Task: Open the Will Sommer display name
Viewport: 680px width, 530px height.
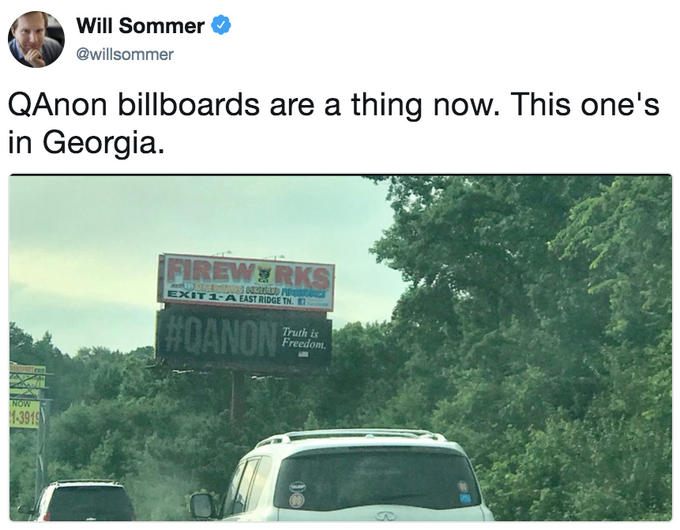Action: (x=141, y=26)
